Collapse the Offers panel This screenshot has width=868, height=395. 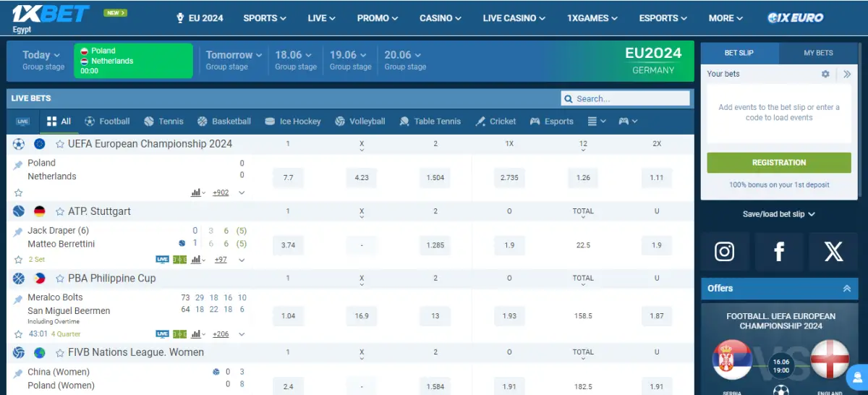tap(846, 288)
